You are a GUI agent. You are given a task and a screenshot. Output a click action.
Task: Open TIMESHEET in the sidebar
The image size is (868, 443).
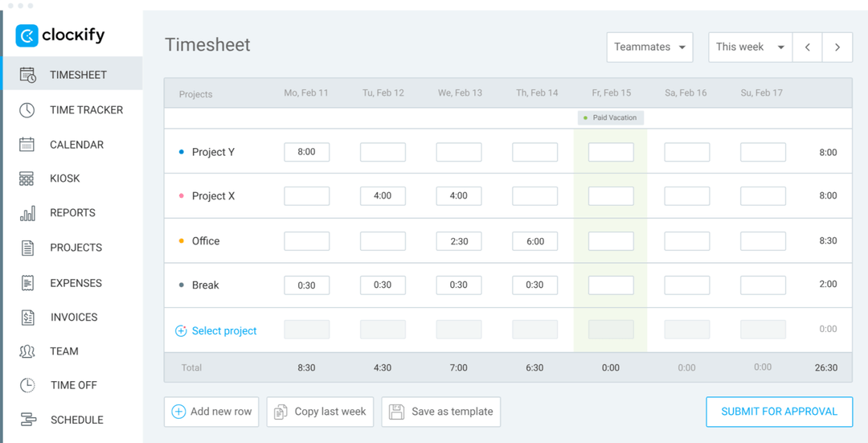[x=72, y=73]
